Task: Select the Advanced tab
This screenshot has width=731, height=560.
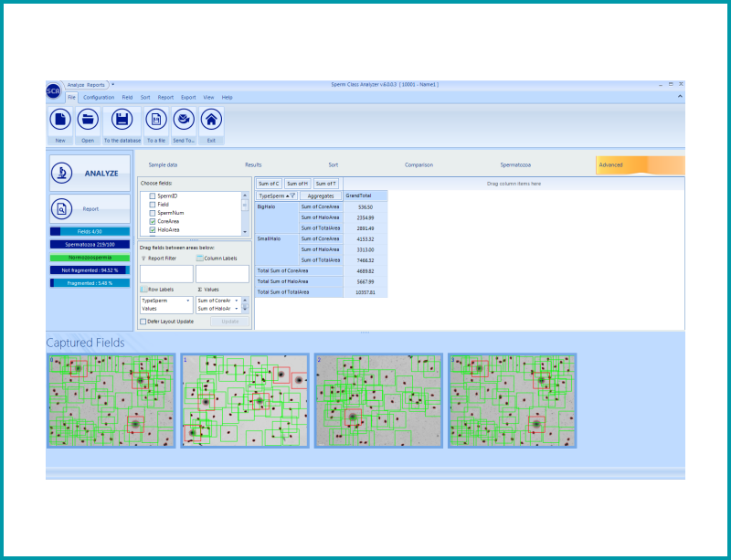Action: coord(641,165)
